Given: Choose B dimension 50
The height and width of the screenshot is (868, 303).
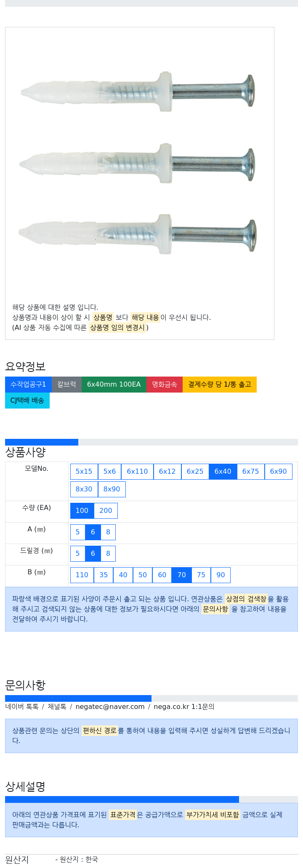Looking at the screenshot, I should 143,575.
